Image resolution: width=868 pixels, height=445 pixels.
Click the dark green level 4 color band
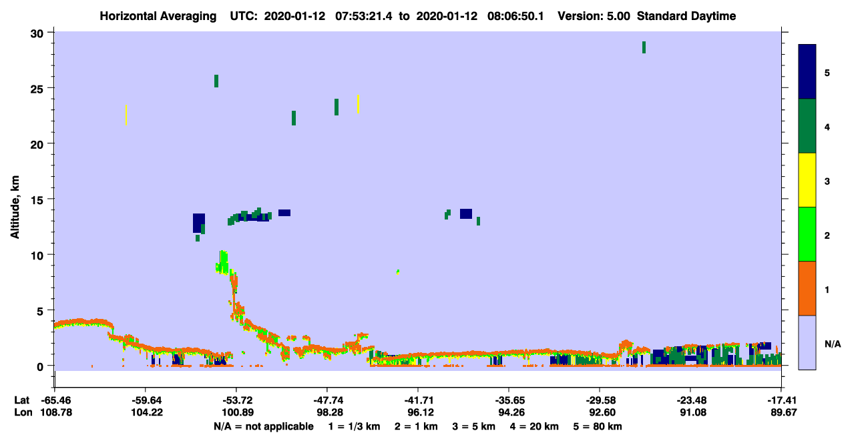click(807, 126)
